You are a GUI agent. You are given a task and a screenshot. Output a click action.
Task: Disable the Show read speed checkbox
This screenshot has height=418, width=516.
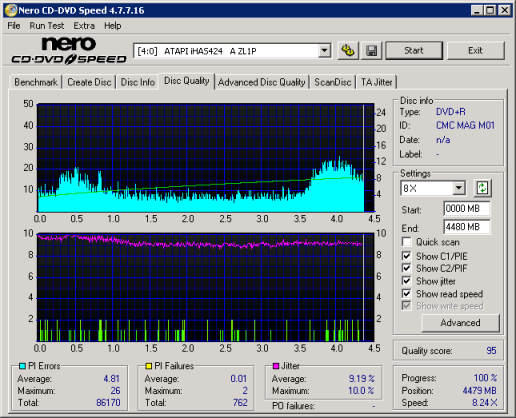click(x=406, y=293)
